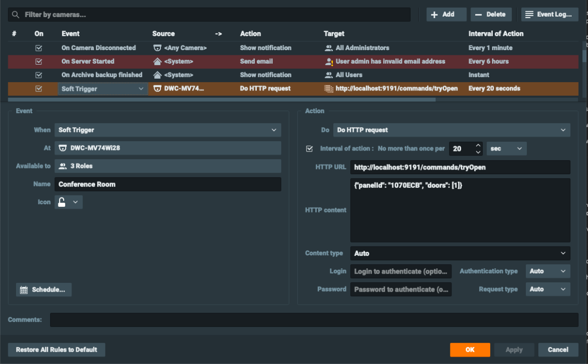
Task: Click the Cancel button
Action: (558, 350)
